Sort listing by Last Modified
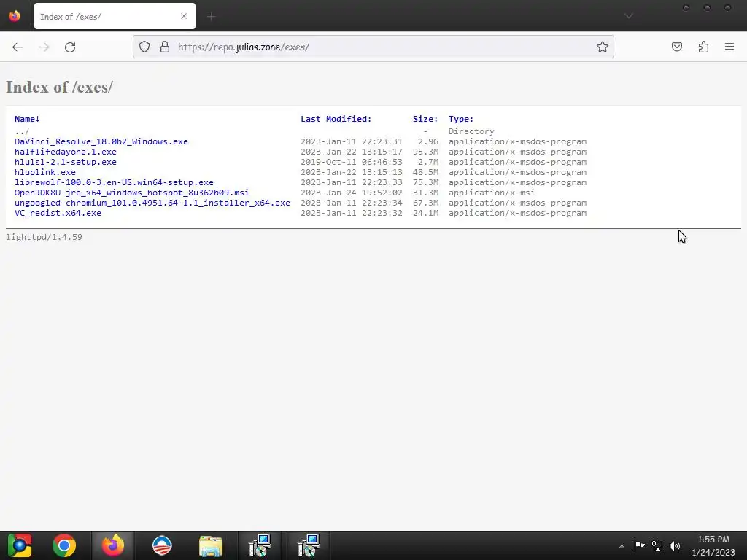Screen dimensions: 747x560 point(336,119)
